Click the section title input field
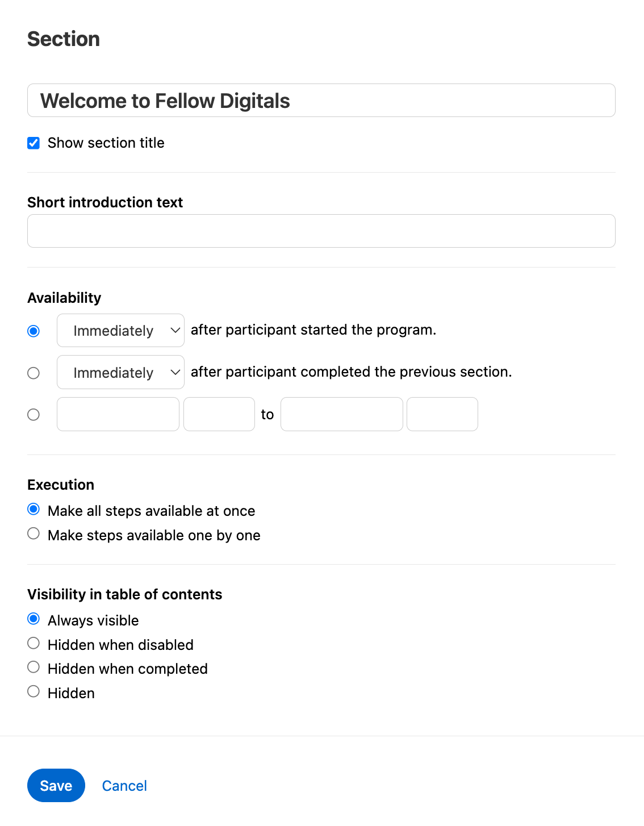This screenshot has height=826, width=644. point(321,101)
